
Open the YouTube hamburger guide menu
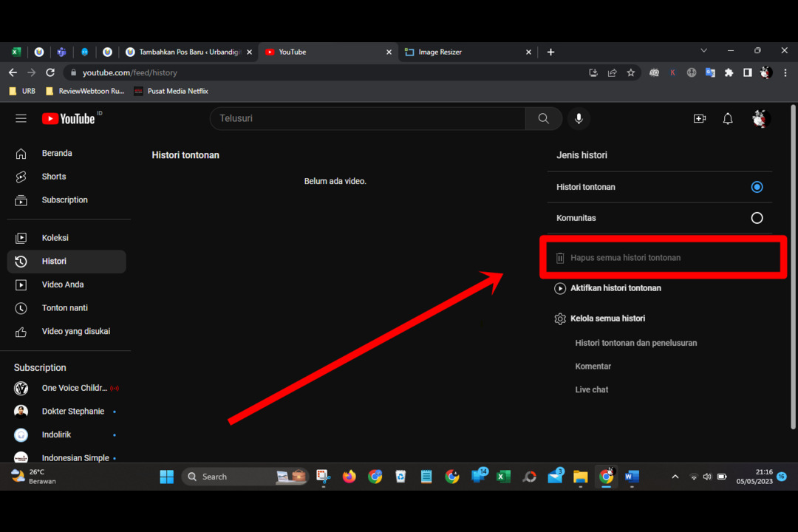point(21,119)
